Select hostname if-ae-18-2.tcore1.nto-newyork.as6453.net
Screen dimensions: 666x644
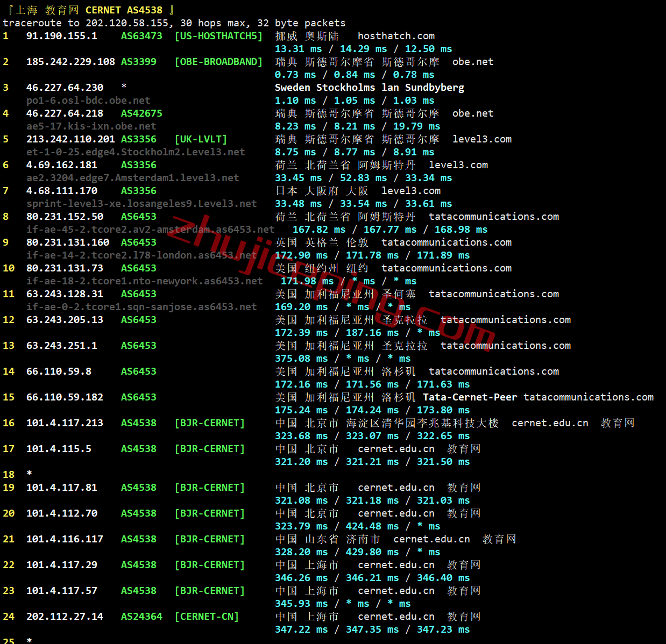coord(145,281)
